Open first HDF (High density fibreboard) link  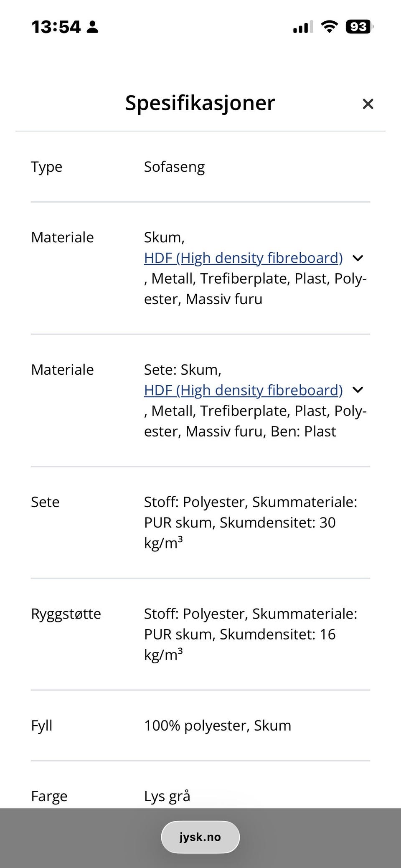(x=243, y=258)
